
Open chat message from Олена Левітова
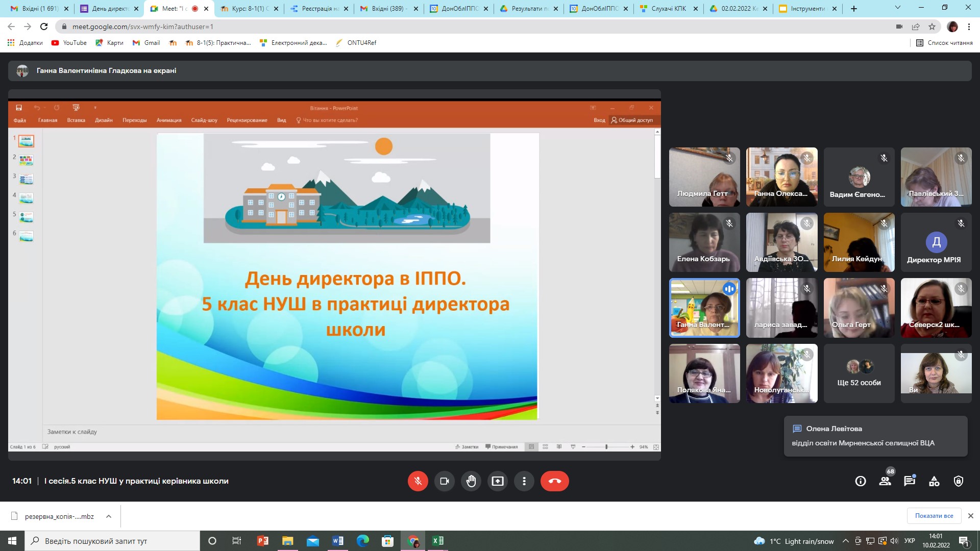876,436
